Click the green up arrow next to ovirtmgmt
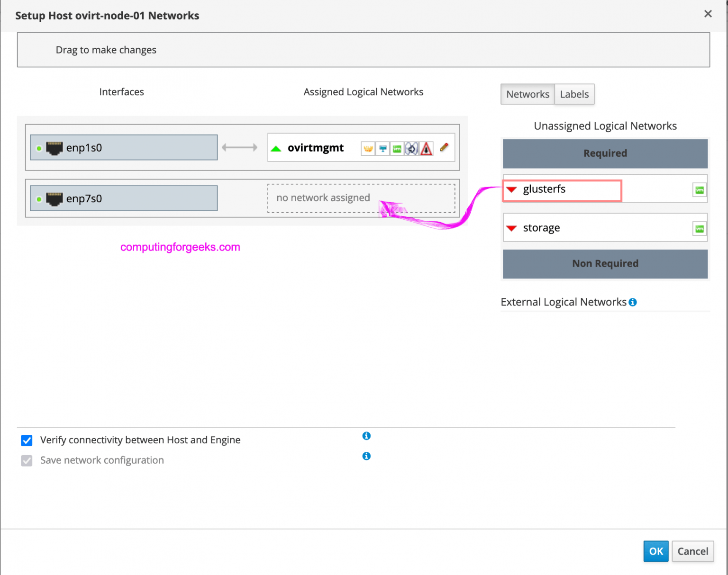The height and width of the screenshot is (575, 728). (276, 148)
